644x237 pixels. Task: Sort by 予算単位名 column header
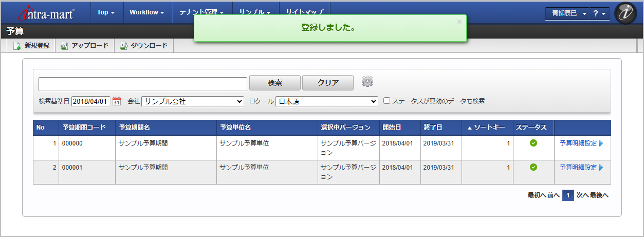[267, 127]
